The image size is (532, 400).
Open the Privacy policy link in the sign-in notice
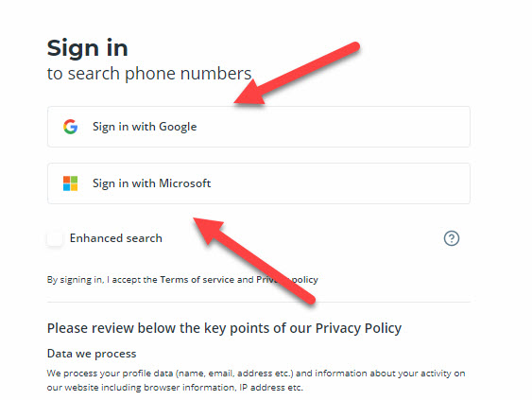point(287,280)
